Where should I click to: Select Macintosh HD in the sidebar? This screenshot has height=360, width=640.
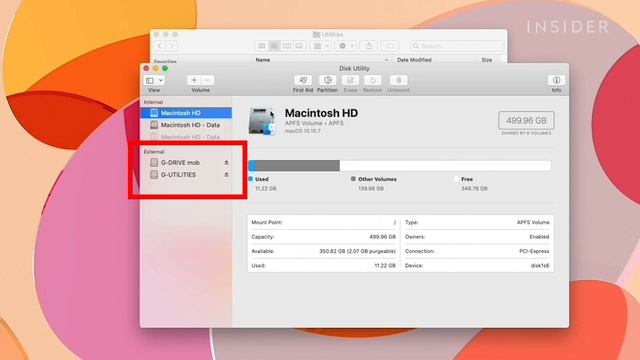(x=186, y=113)
